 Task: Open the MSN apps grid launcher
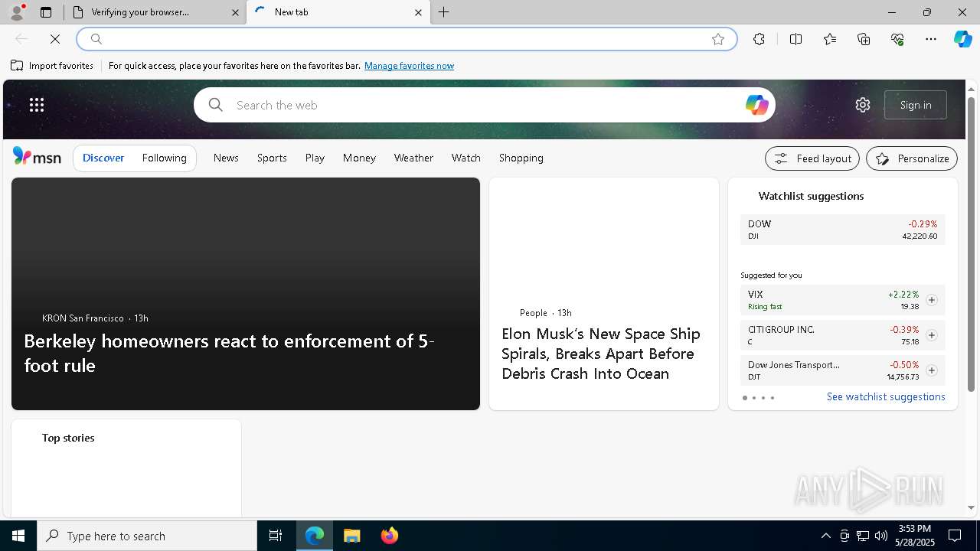[x=37, y=105]
